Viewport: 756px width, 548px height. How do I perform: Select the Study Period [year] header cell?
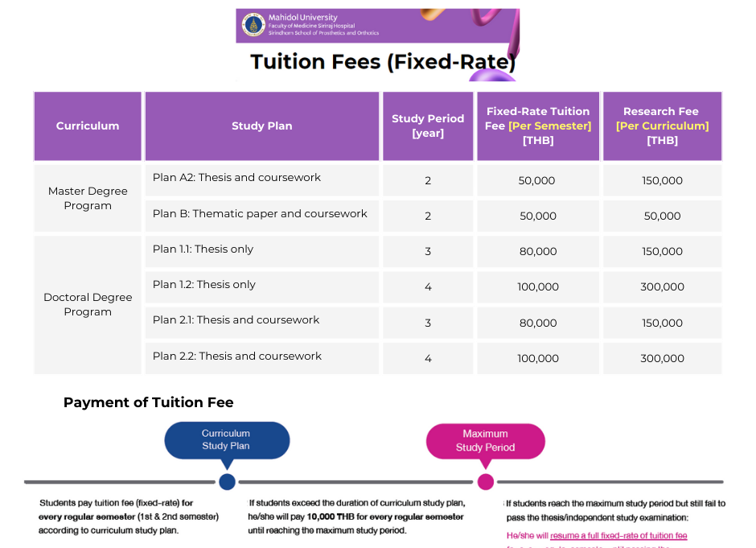[x=428, y=126]
